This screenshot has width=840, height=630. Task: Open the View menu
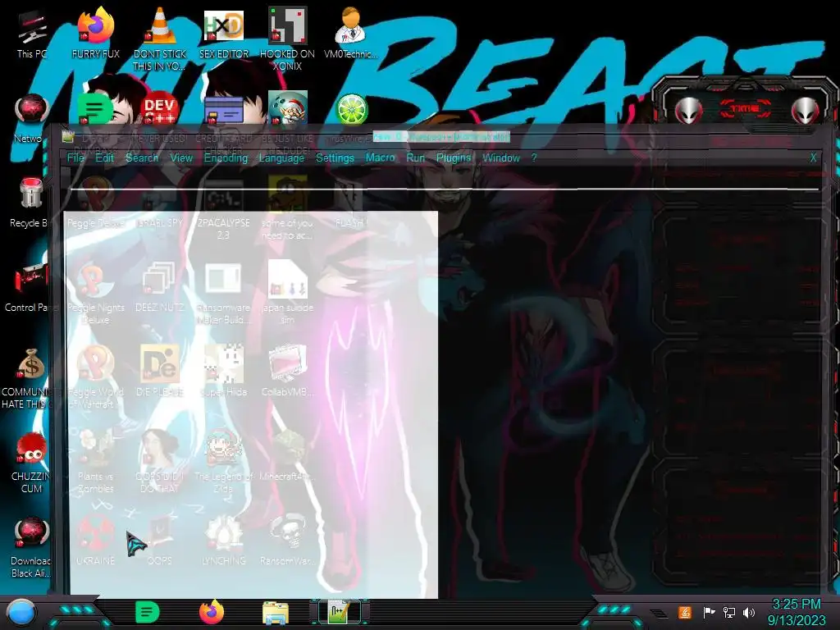click(x=181, y=157)
